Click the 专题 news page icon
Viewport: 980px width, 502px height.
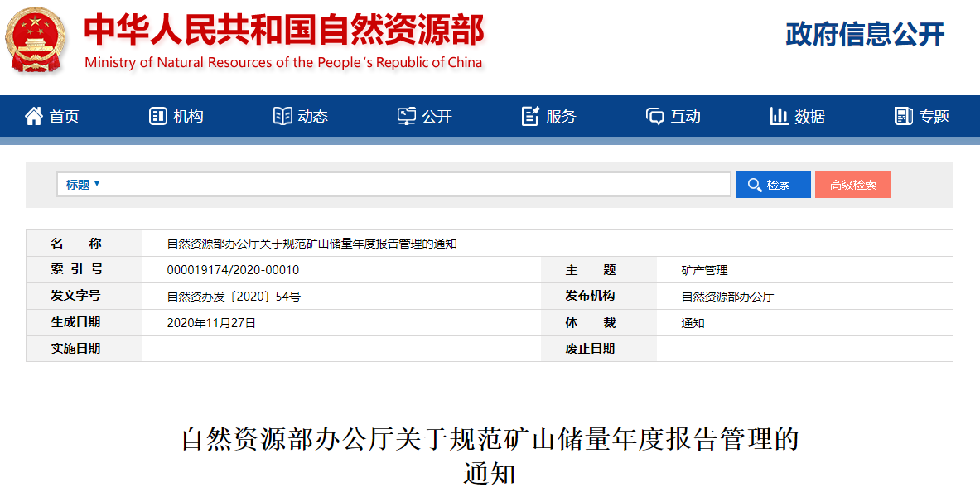903,117
